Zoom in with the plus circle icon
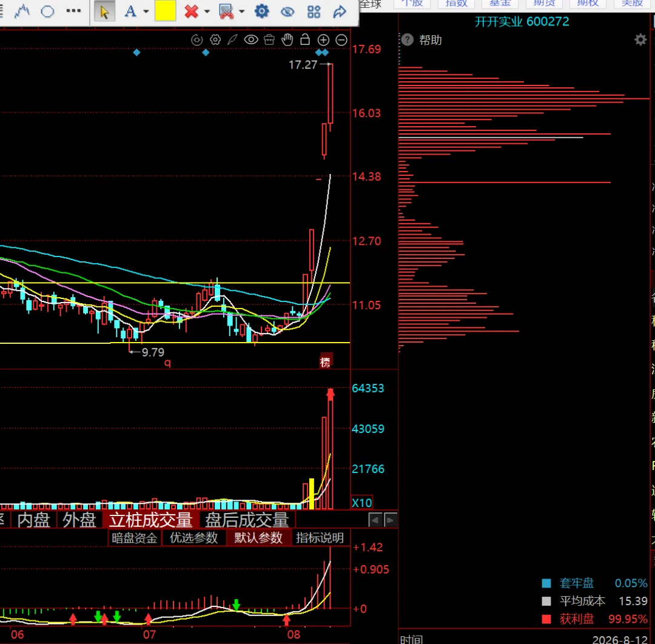 (323, 39)
